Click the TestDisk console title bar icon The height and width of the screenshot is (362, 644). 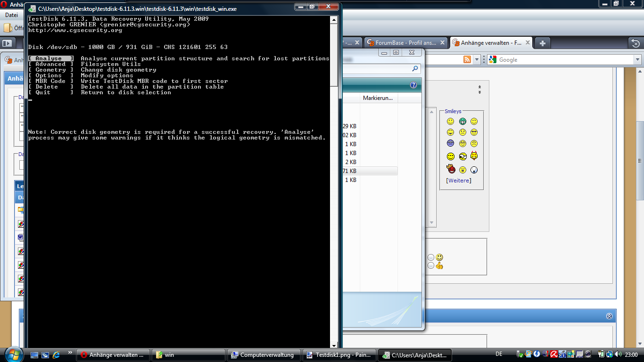pyautogui.click(x=32, y=8)
